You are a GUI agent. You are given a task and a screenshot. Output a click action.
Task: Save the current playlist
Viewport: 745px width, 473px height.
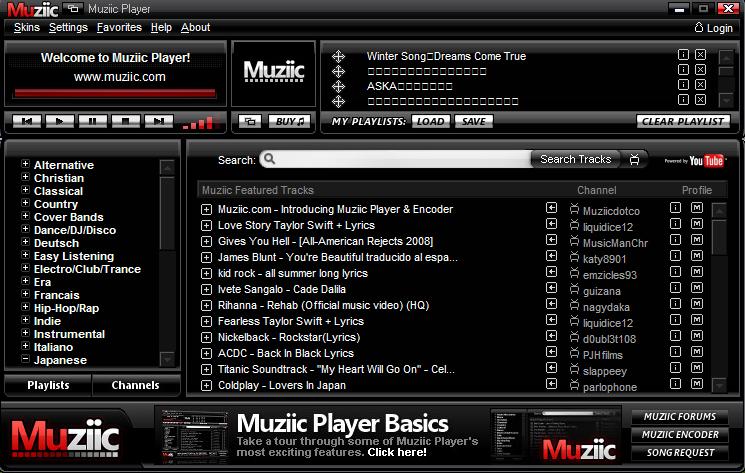pyautogui.click(x=474, y=122)
